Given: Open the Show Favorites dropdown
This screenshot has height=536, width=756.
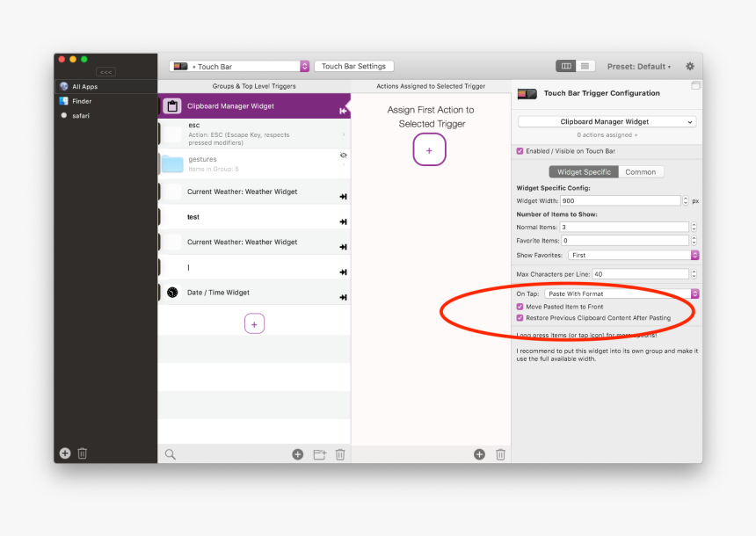Looking at the screenshot, I should click(633, 255).
